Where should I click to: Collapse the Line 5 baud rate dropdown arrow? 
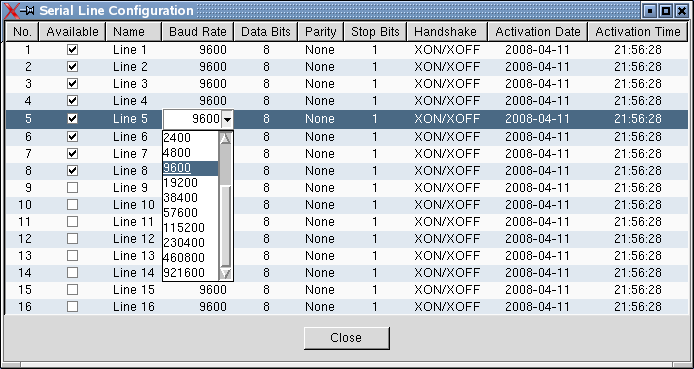227,119
